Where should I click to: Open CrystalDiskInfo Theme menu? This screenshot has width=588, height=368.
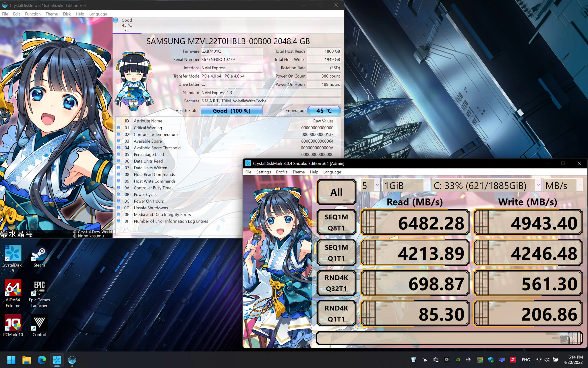[x=52, y=14]
